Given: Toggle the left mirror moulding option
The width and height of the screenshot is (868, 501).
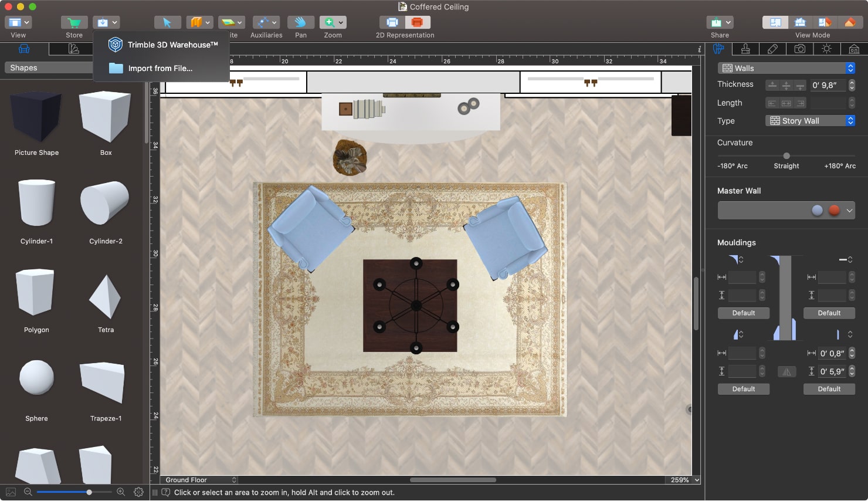Looking at the screenshot, I should coord(786,371).
